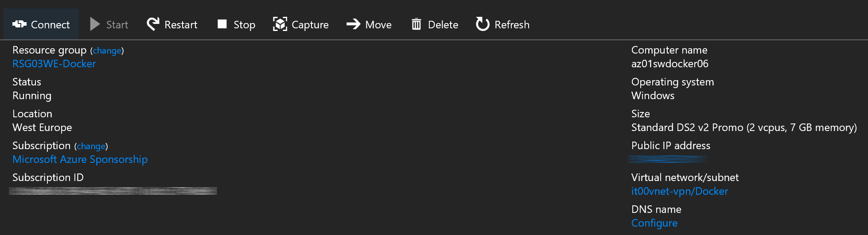Open the RSG03WE-Docker resource group link
The height and width of the screenshot is (235, 868).
[x=54, y=64]
